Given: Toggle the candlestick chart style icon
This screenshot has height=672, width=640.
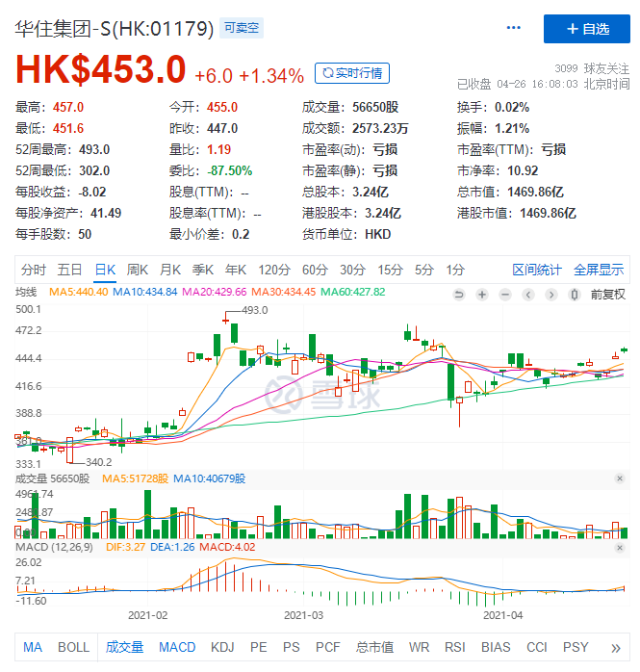Looking at the screenshot, I should [574, 295].
